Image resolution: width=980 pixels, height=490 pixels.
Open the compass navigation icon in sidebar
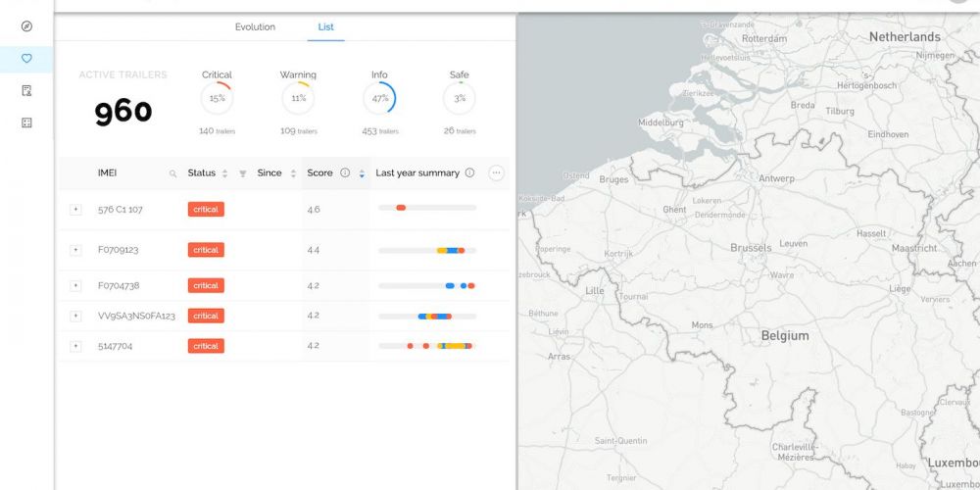coord(26,26)
